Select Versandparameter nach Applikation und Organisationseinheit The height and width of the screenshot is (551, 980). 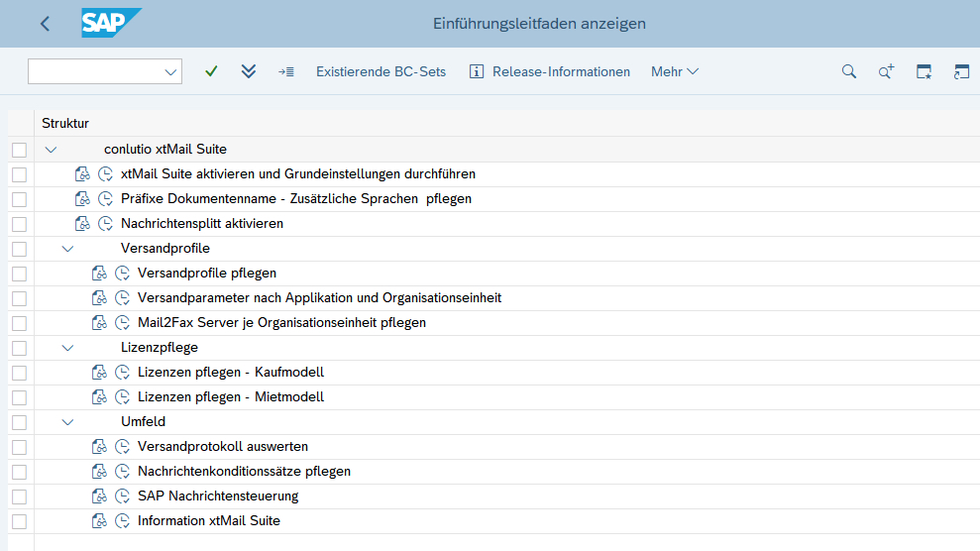click(x=319, y=298)
